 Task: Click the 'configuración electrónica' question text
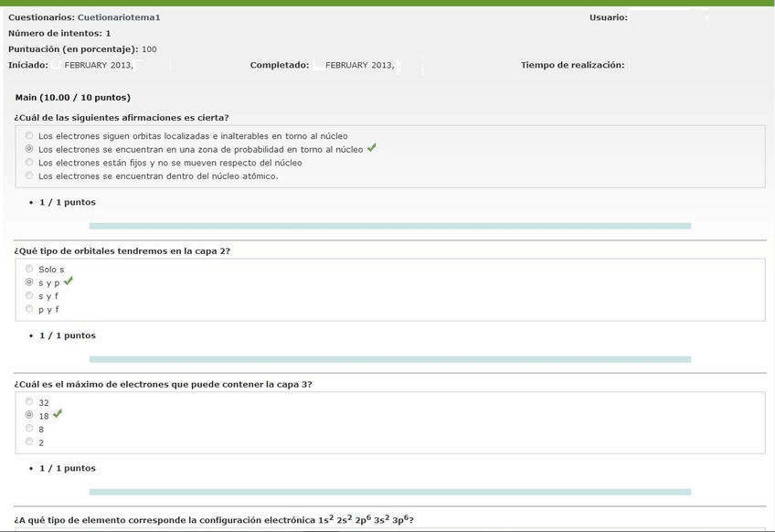(214, 520)
